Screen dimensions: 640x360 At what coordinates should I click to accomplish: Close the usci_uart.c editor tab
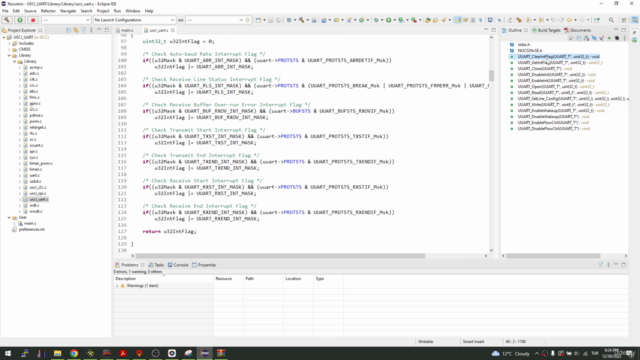173,30
